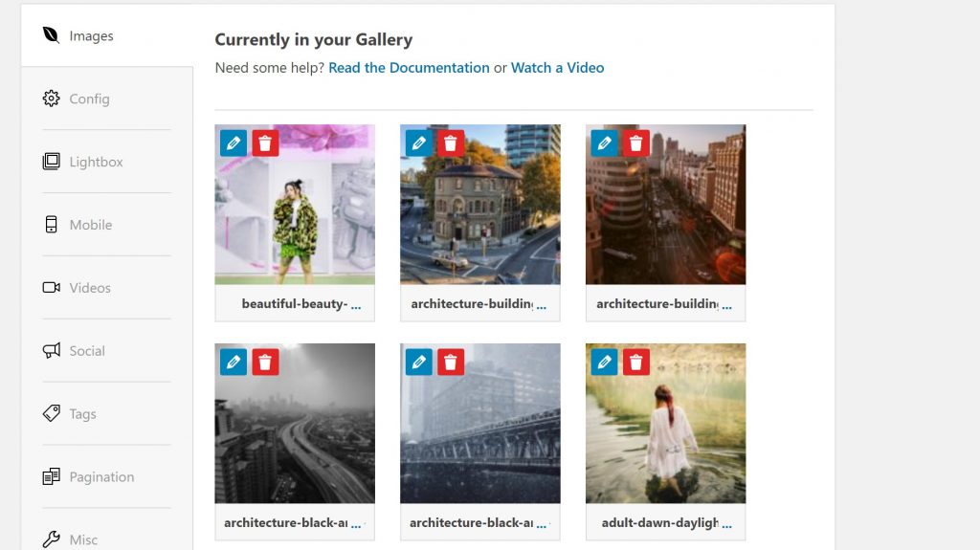980x550 pixels.
Task: Delete the beautiful-beauty fashion image
Action: coord(265,143)
